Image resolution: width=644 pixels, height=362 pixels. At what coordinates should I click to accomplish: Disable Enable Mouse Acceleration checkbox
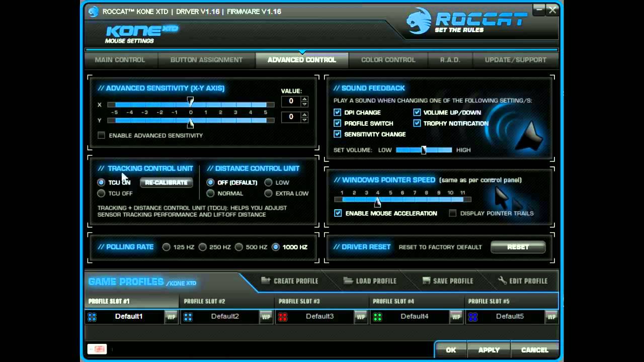338,213
